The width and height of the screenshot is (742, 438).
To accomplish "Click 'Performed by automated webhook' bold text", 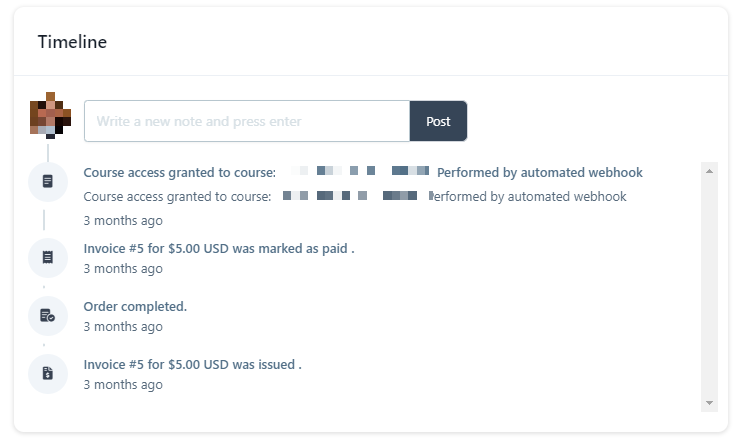I will pos(540,173).
